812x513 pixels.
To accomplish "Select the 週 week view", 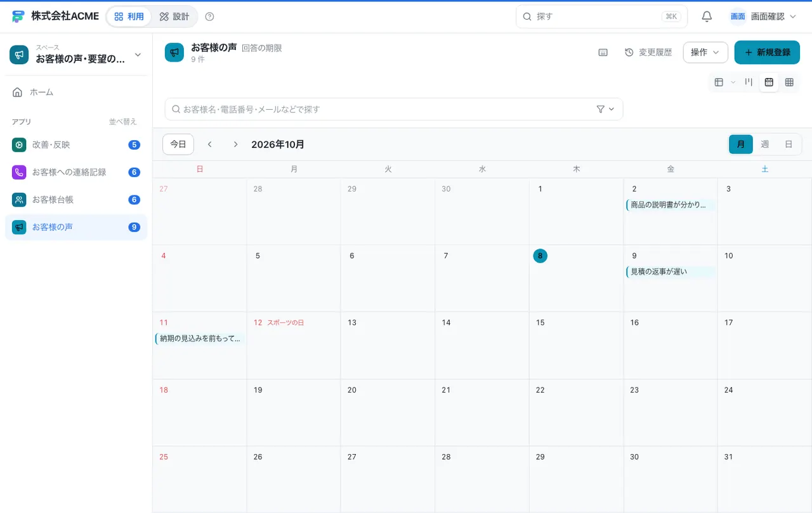I will click(x=765, y=145).
